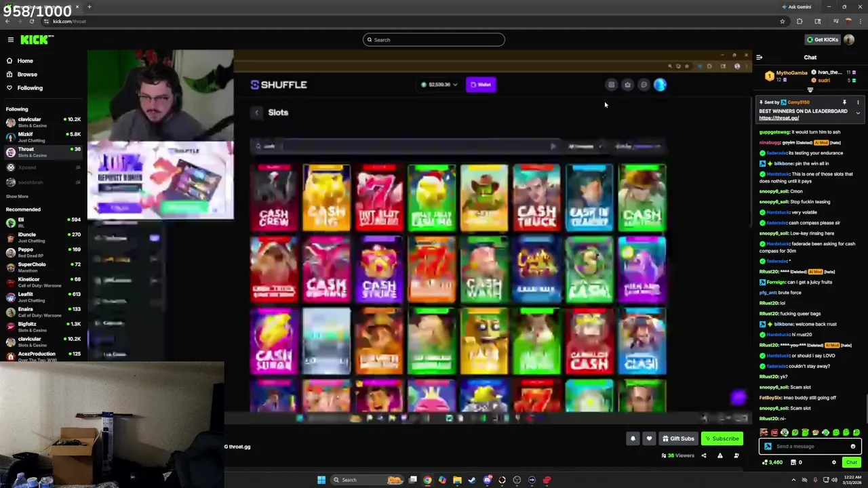Viewport: 868px width, 488px height.
Task: Focus the Kick search field
Action: (x=434, y=39)
